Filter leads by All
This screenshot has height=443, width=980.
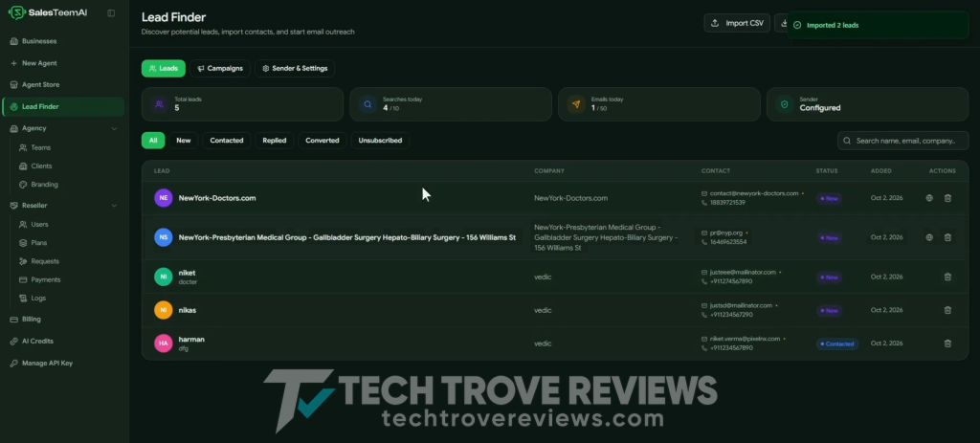point(153,141)
